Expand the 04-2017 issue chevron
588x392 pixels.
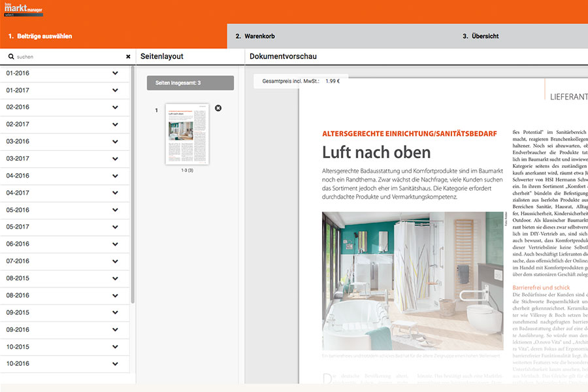tap(115, 193)
